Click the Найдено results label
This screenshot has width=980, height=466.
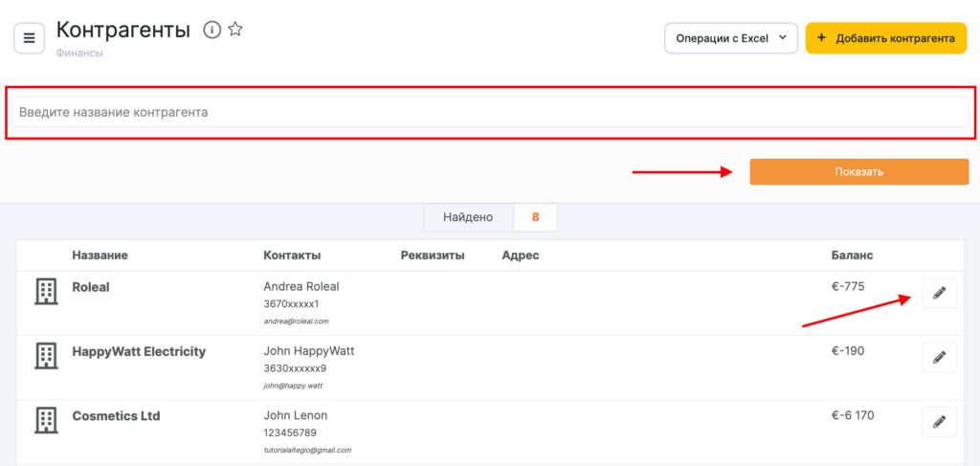[x=468, y=217]
